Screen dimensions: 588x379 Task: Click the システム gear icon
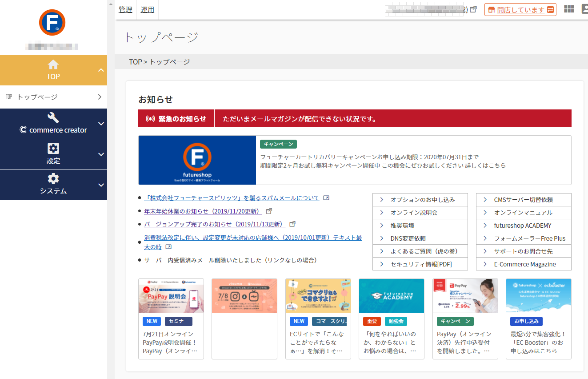53,179
